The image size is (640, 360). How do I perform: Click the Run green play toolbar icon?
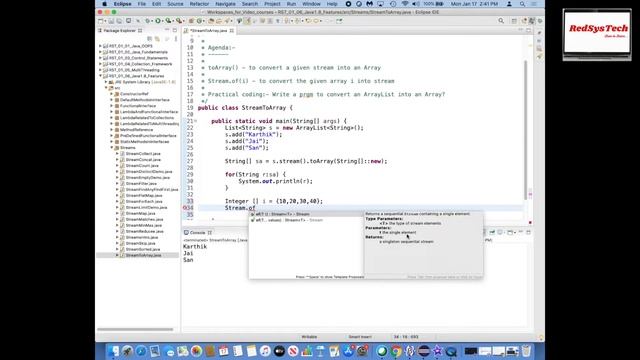tap(158, 21)
